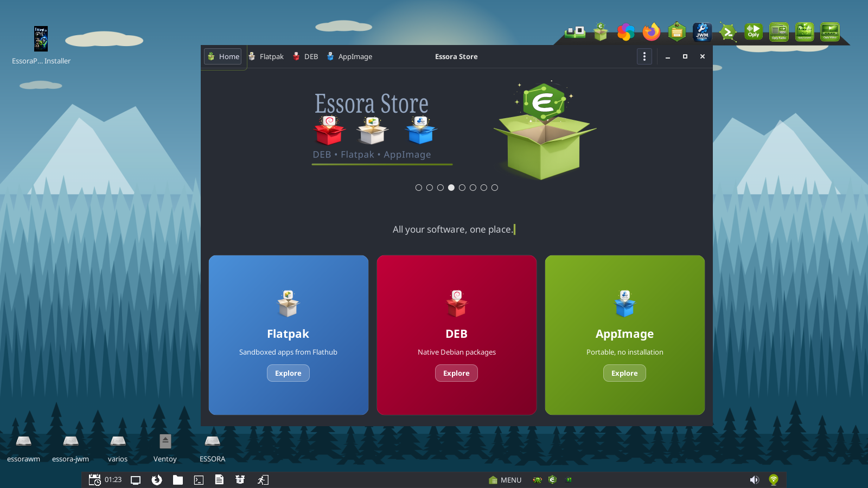The image size is (868, 488).
Task: Open the three-dot menu in Essora Store
Action: 644,56
